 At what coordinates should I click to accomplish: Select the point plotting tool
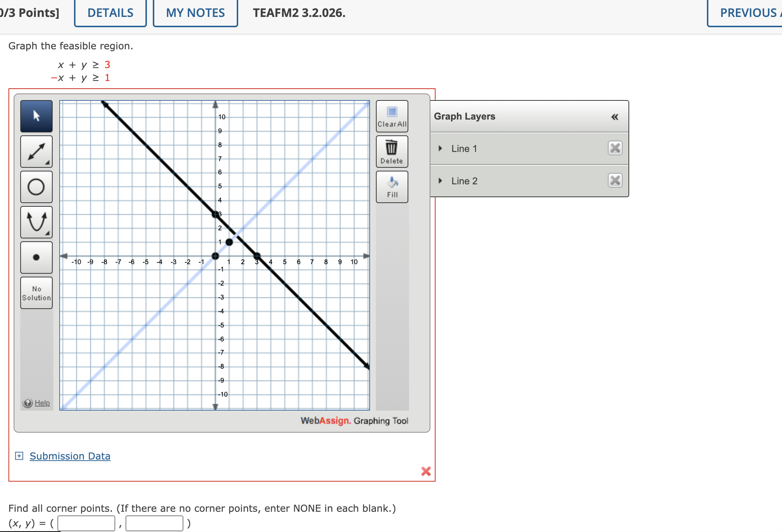pos(36,257)
